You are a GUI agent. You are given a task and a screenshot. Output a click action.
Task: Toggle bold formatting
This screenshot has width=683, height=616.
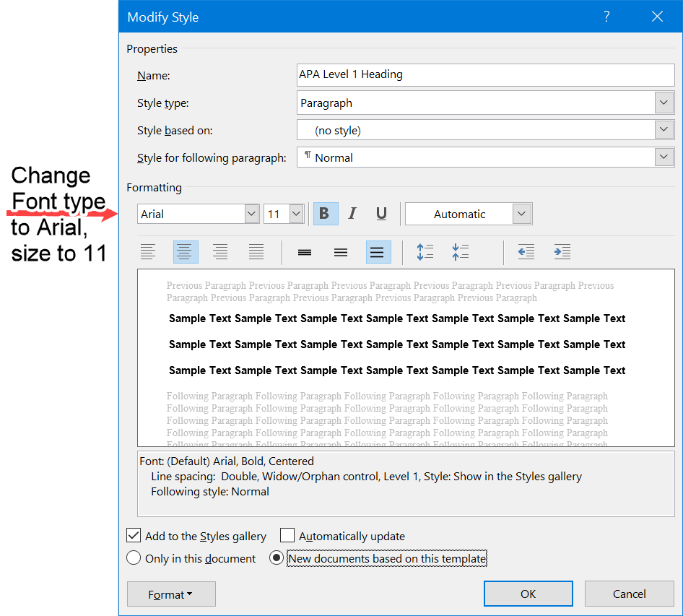pos(325,213)
